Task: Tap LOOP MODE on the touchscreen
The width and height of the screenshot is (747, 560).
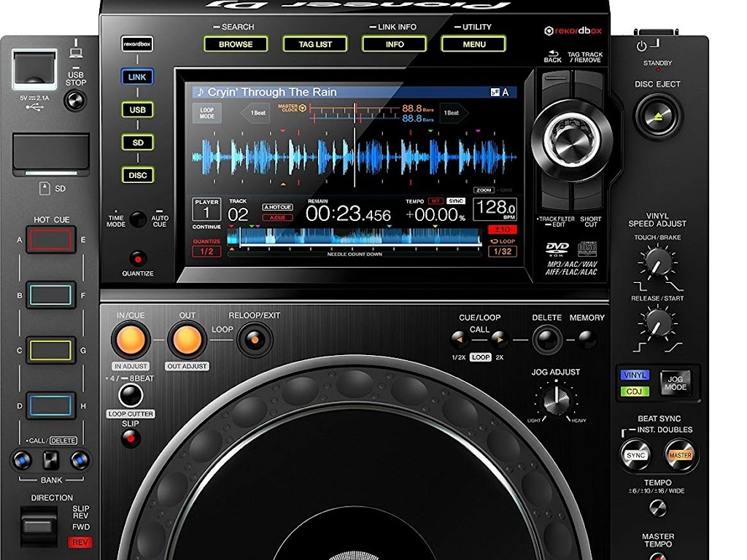Action: (x=206, y=113)
